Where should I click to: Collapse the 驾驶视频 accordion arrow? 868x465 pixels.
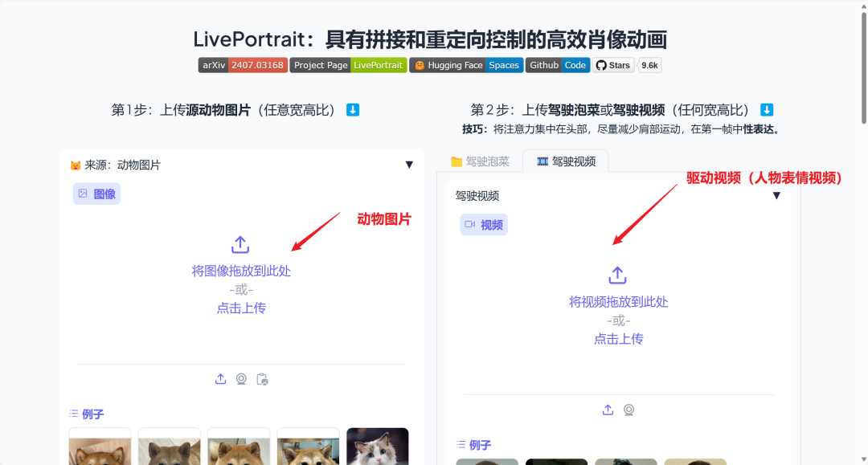[776, 196]
